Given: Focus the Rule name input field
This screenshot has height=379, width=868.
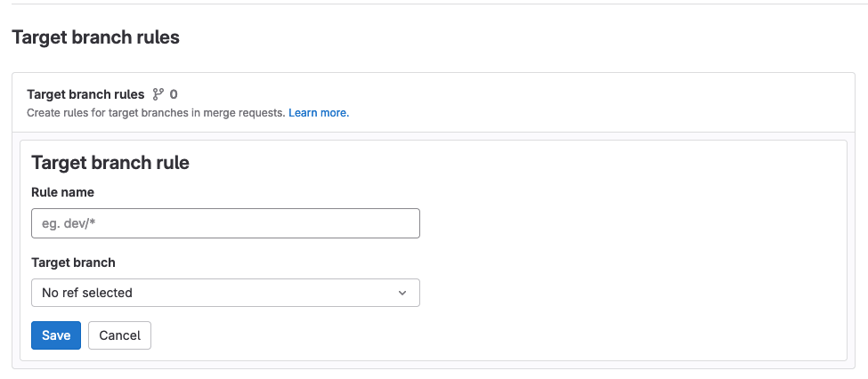Looking at the screenshot, I should (225, 223).
